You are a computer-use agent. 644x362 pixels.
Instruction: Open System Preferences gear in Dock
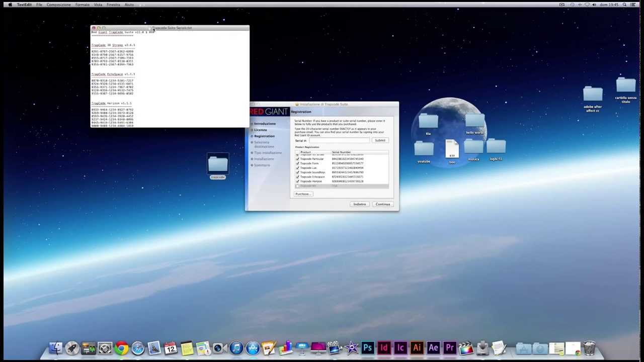(x=105, y=348)
